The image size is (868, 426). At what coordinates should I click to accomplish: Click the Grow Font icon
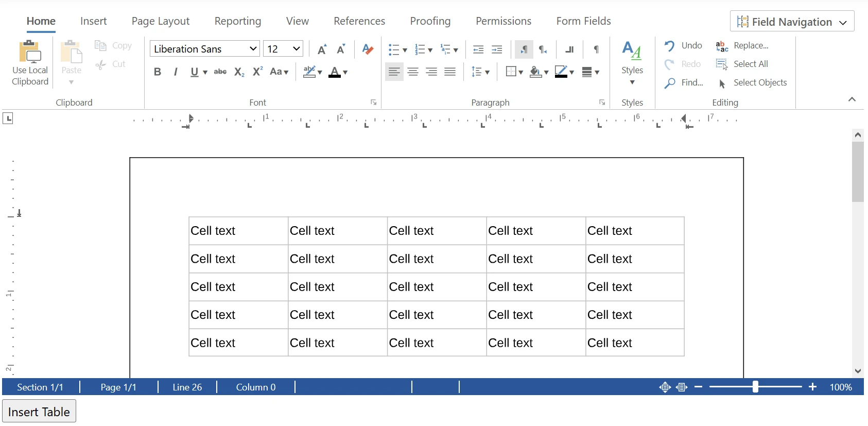pos(322,49)
